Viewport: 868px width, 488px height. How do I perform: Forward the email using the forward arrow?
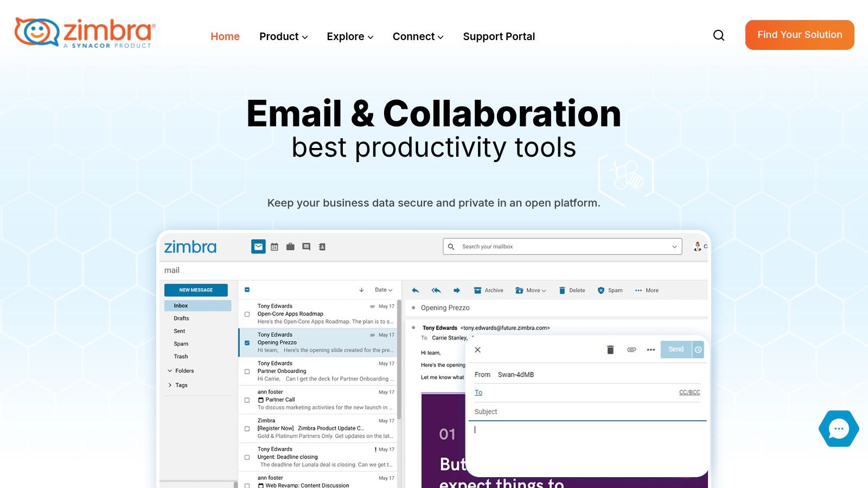[457, 290]
